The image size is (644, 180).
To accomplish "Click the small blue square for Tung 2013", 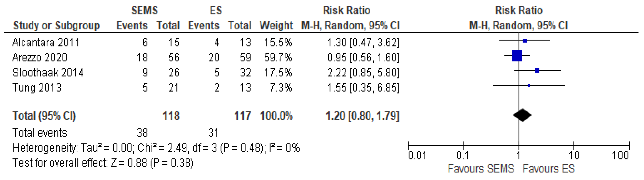I will pos(529,85).
